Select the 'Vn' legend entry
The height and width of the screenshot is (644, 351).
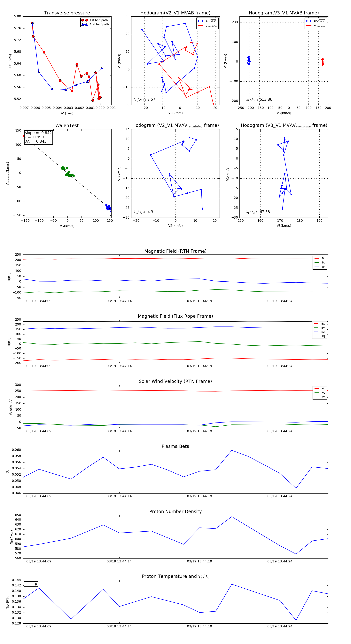click(x=320, y=397)
